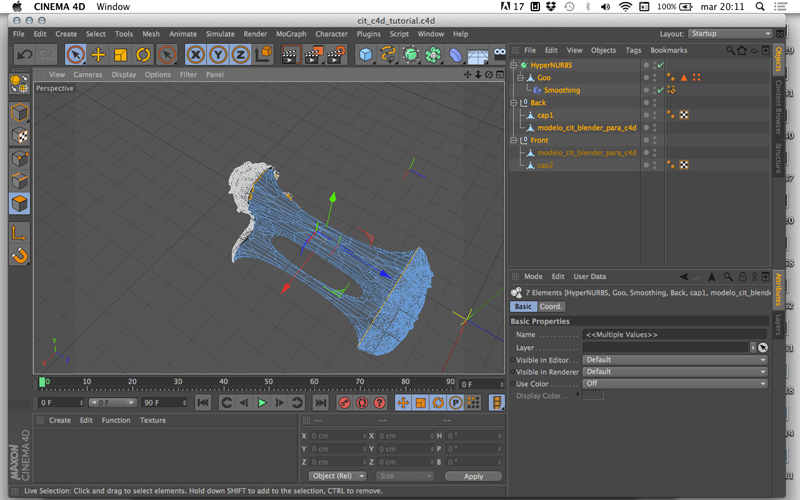Open the Attribute Manager Mode menu
This screenshot has width=800, height=500.
pyautogui.click(x=533, y=277)
